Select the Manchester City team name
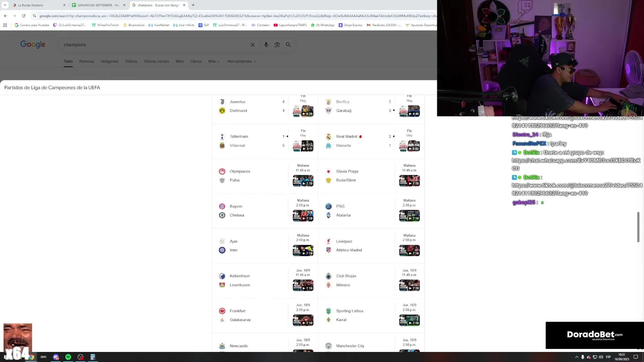Viewport: 644px width, 362px height. tap(350, 346)
